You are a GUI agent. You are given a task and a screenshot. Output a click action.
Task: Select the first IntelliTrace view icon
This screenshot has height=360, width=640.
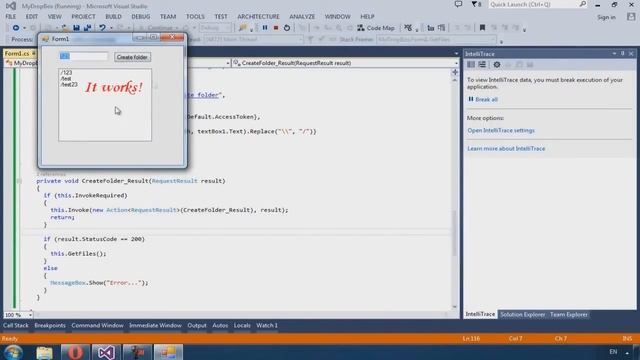(x=471, y=64)
